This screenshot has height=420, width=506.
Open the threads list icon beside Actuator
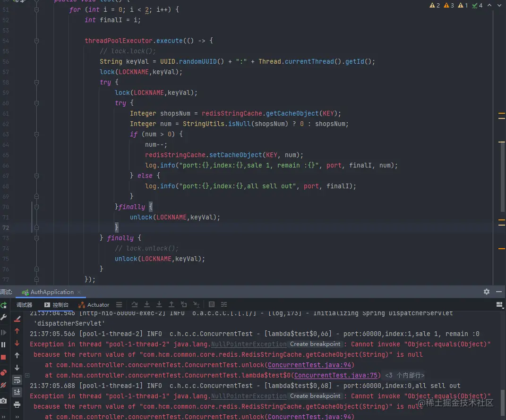[x=119, y=304]
